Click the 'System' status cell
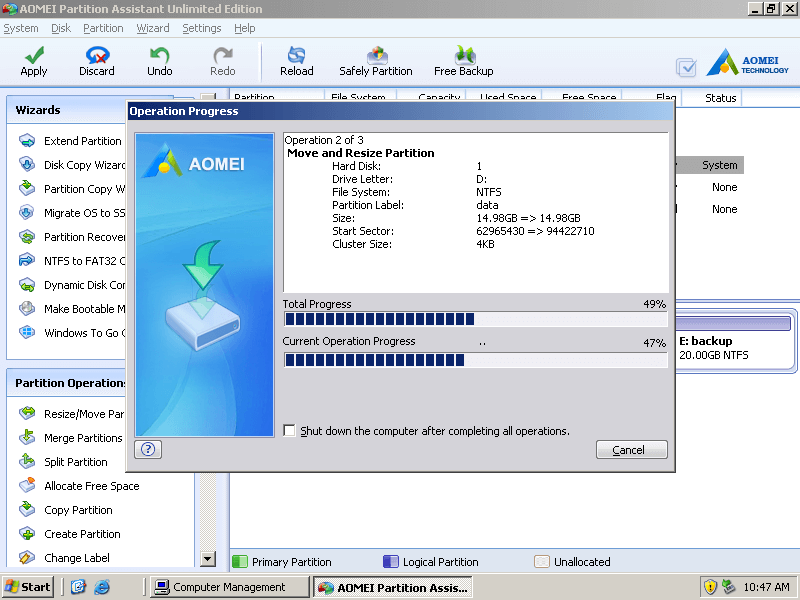800x600 pixels. coord(719,165)
